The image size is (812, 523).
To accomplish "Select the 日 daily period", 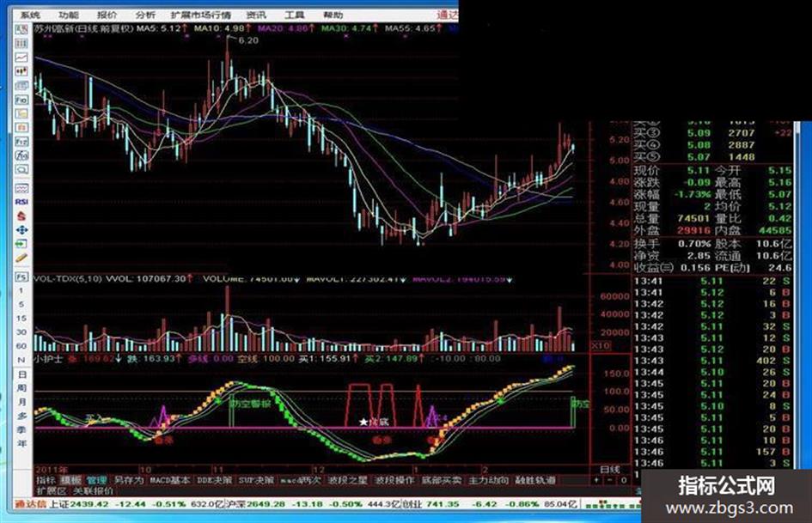I will click(x=21, y=374).
